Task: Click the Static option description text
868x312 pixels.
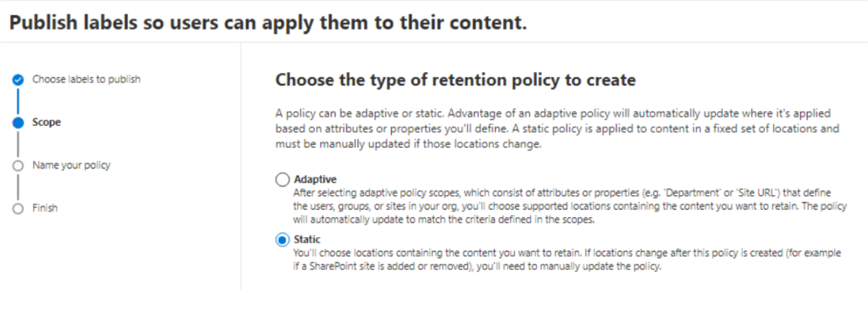Action: click(566, 260)
